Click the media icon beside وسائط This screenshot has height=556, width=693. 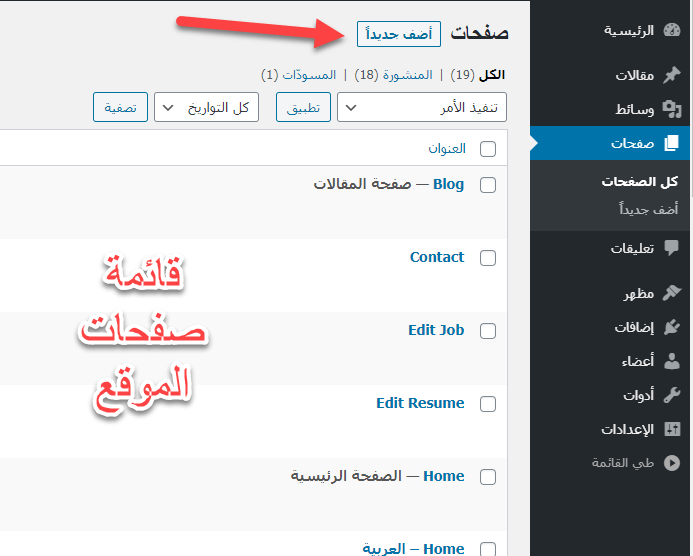[672, 109]
